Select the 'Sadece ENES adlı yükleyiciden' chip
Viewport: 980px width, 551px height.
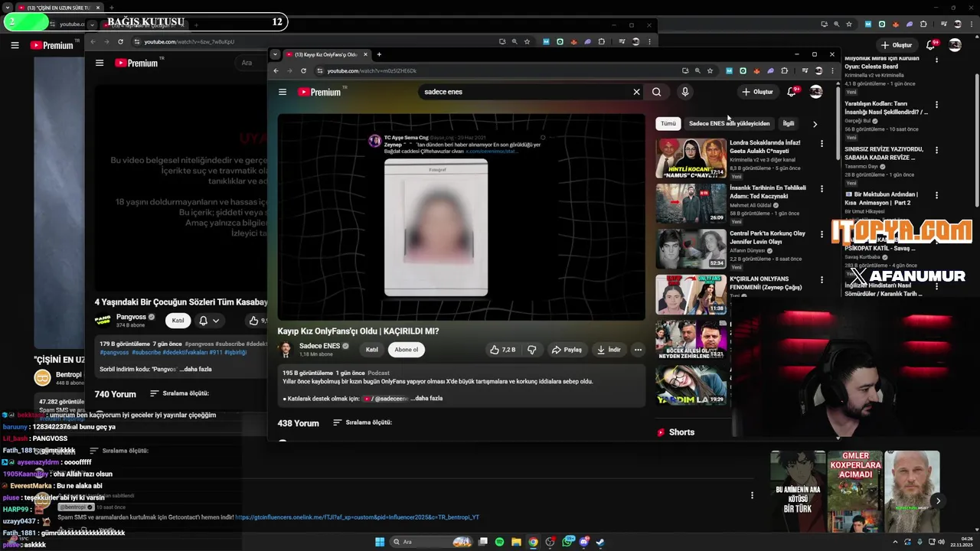click(729, 123)
